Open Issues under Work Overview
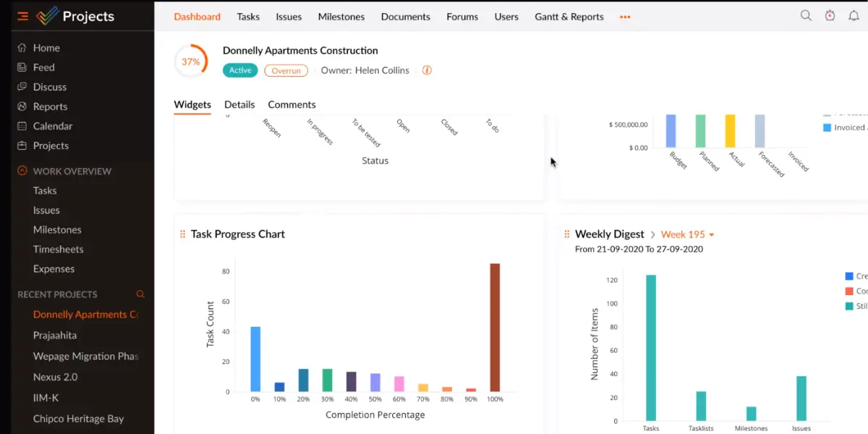The image size is (868, 434). point(46,210)
